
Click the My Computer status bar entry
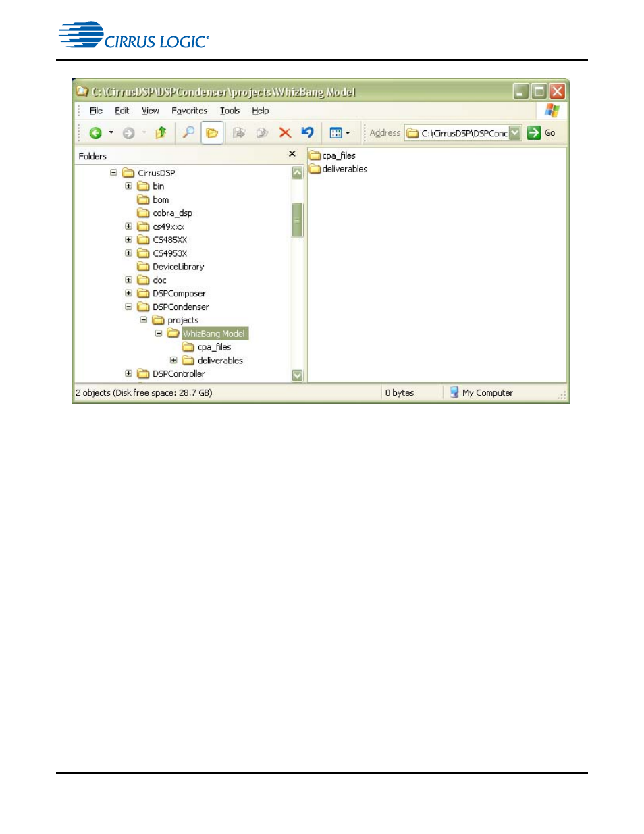[x=481, y=393]
